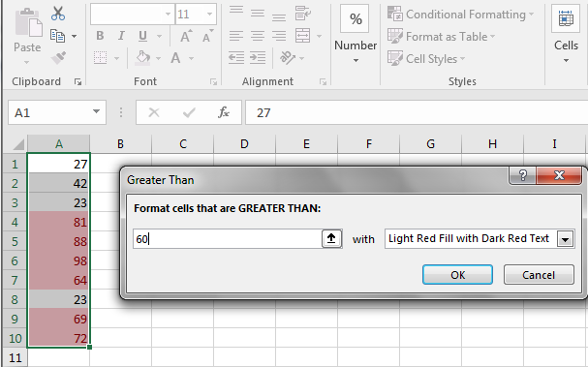Viewport: 588px width, 367px height.
Task: Click the value field containing 60
Action: tap(228, 239)
